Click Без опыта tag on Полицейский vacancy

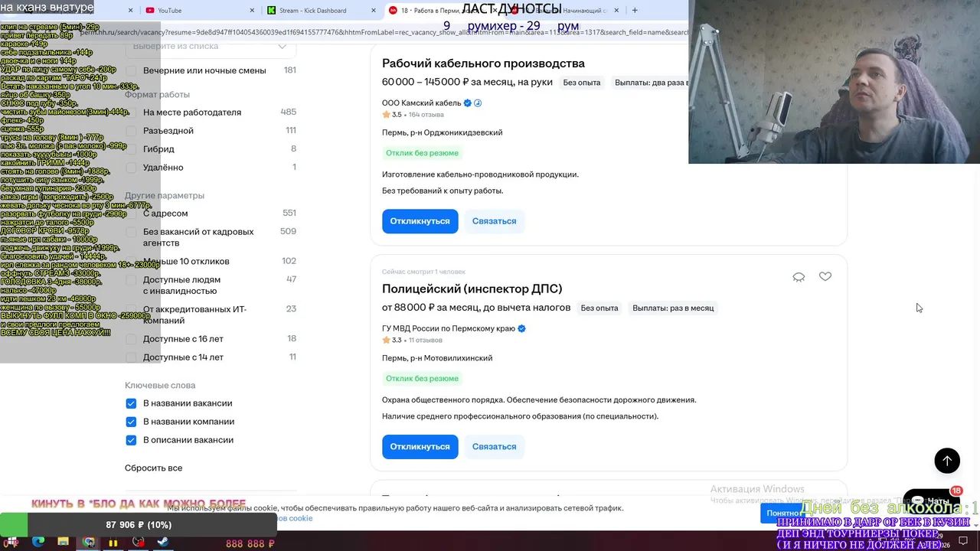599,308
